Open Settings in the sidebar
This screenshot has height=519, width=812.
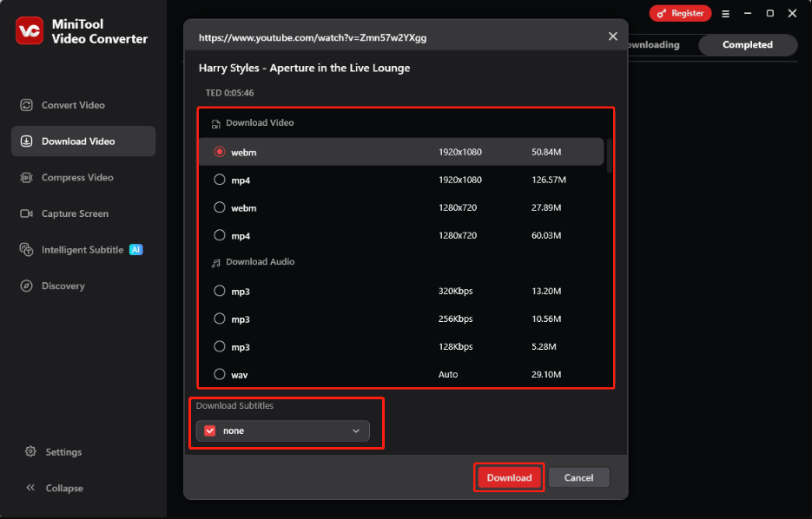tap(63, 452)
